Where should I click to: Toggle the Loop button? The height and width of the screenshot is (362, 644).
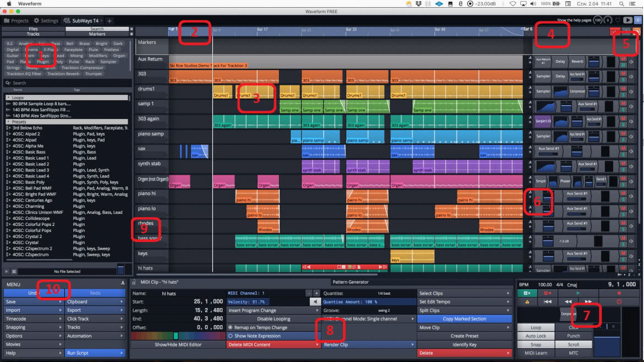pos(536,327)
